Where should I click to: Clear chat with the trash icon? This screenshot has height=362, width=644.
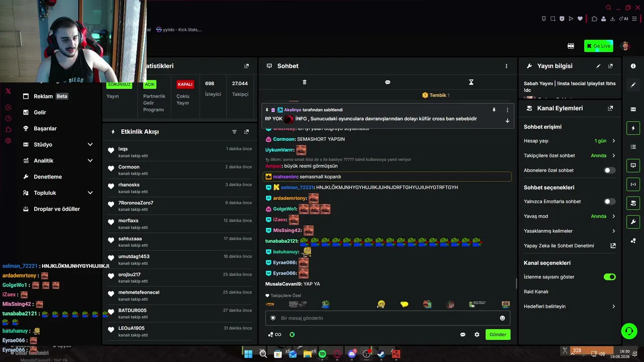click(x=304, y=82)
